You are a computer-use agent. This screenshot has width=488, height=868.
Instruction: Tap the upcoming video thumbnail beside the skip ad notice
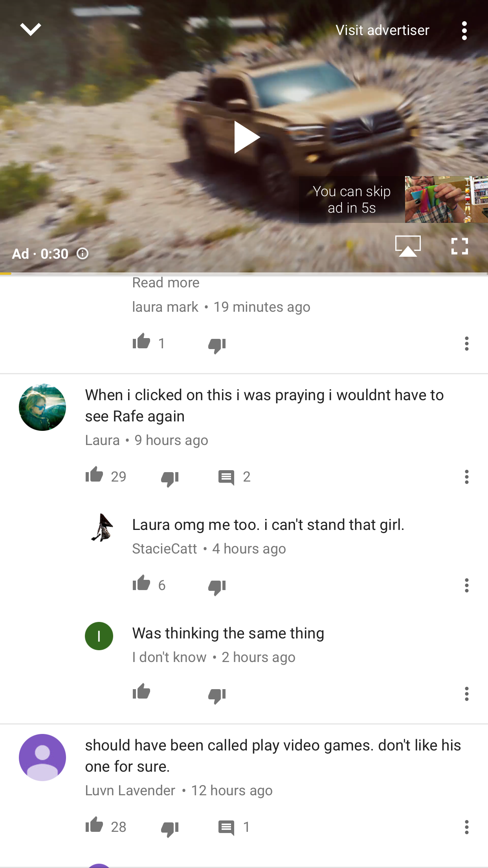446,199
